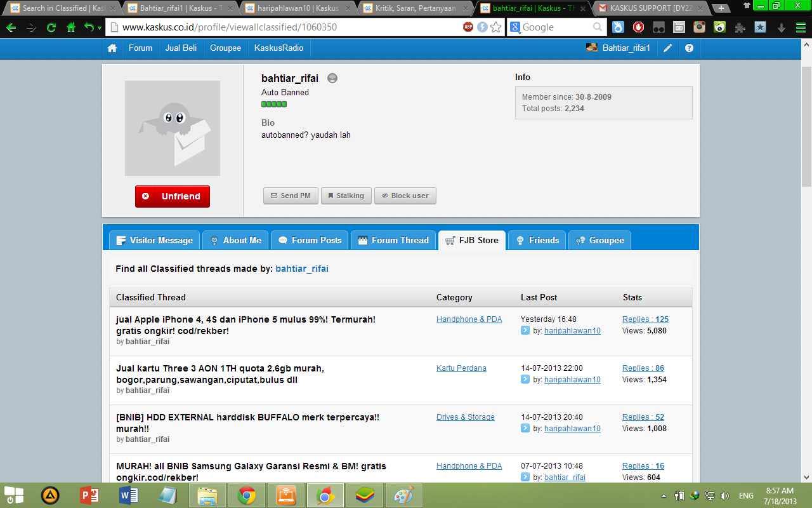Open the downloads arrow icon in toolbar
Image resolution: width=812 pixels, height=508 pixels.
[782, 27]
